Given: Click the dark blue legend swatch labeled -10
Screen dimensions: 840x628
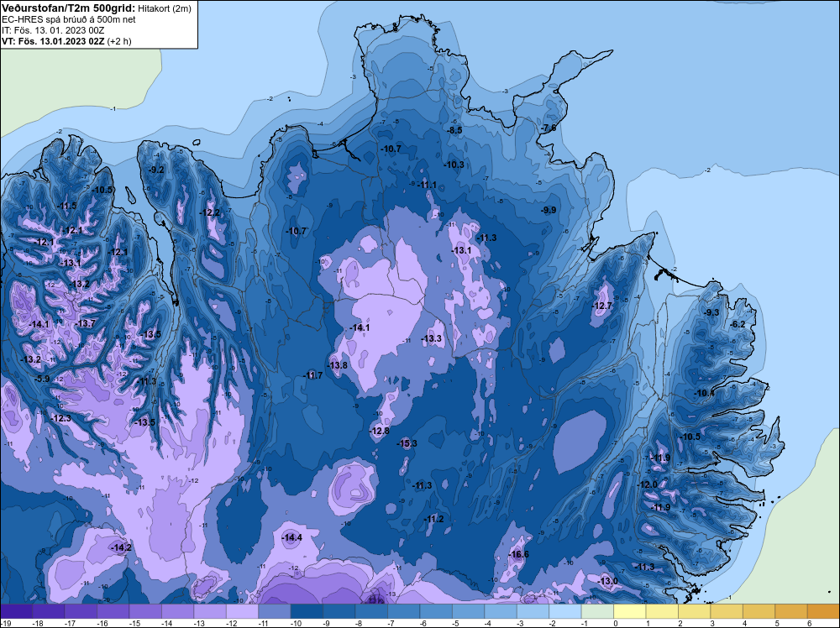Looking at the screenshot, I should pos(307,611).
